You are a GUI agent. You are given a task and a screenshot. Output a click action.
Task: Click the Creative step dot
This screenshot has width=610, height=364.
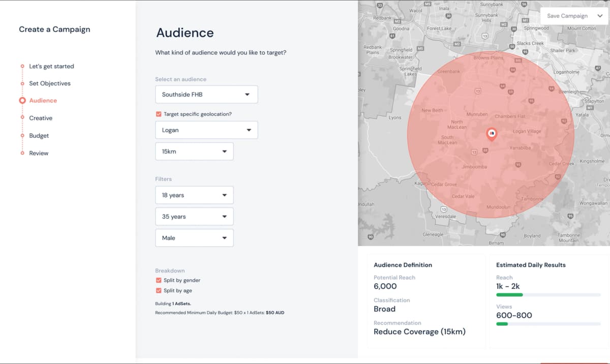(22, 118)
